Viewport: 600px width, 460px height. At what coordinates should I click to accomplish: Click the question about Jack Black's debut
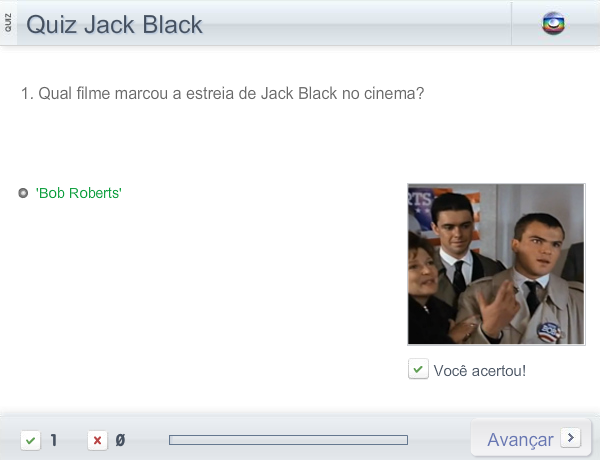[x=223, y=93]
